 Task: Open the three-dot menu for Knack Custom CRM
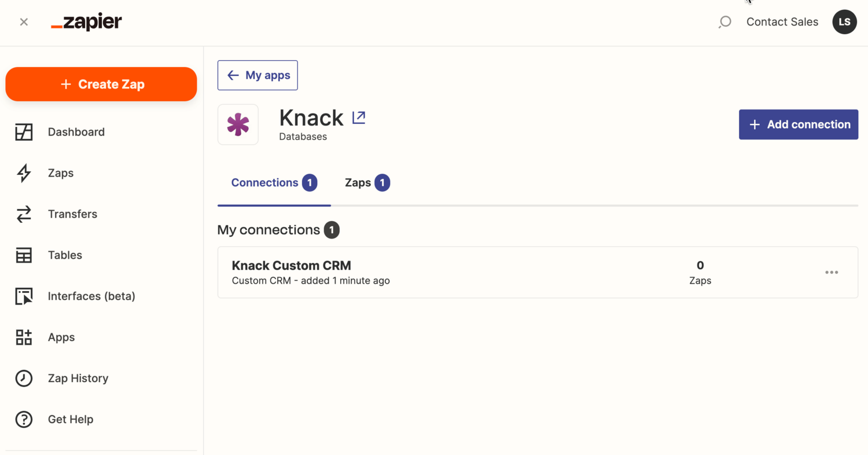click(x=832, y=272)
